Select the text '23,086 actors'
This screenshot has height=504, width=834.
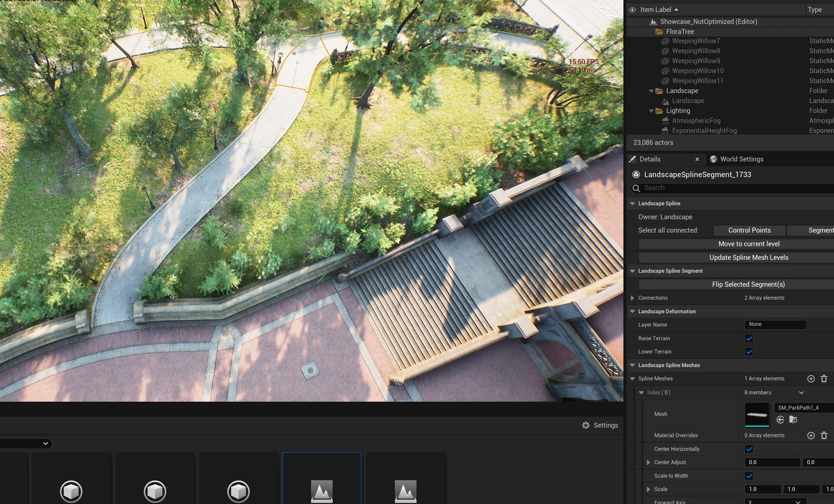[x=653, y=142]
